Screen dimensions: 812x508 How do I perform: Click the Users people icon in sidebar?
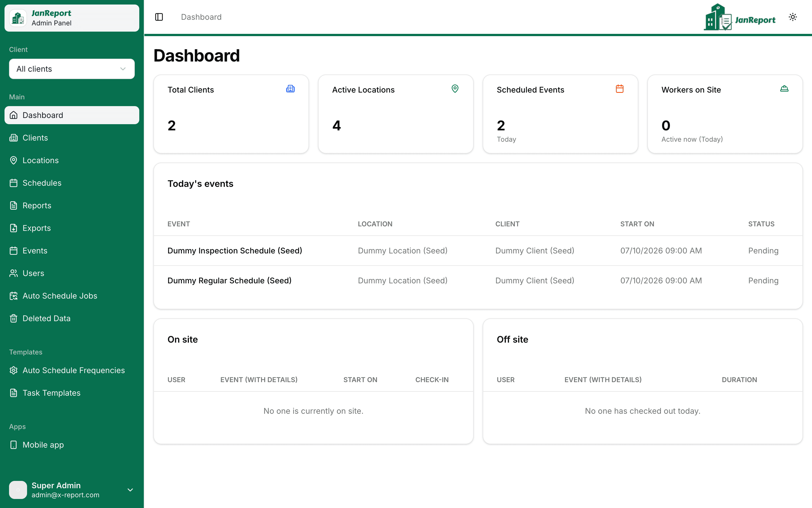pyautogui.click(x=14, y=273)
